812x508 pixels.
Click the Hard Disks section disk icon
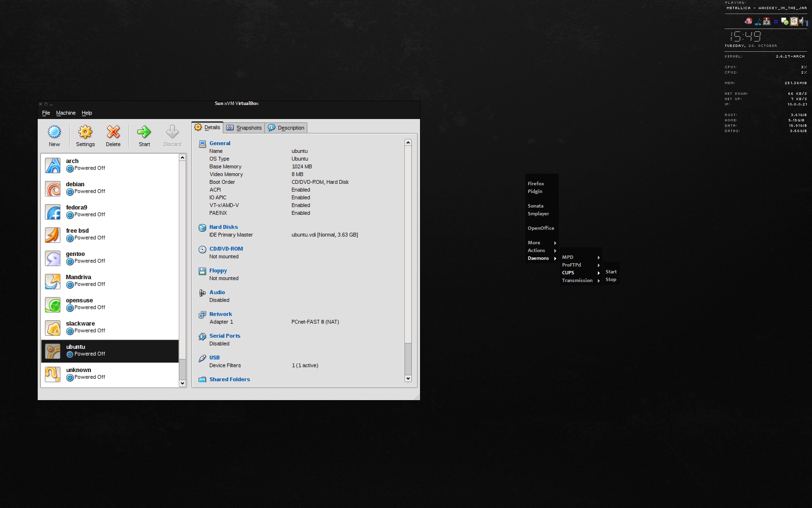[x=203, y=227]
